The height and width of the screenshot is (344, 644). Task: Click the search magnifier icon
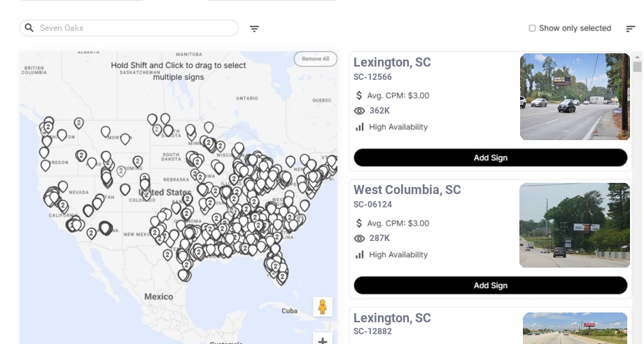(29, 28)
